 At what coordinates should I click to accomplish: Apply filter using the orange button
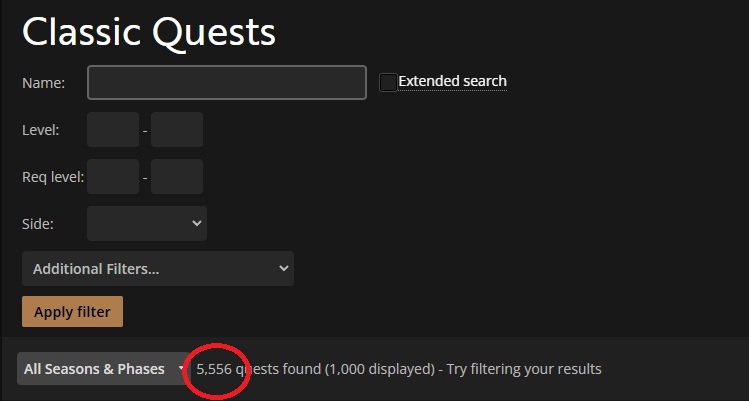point(73,312)
